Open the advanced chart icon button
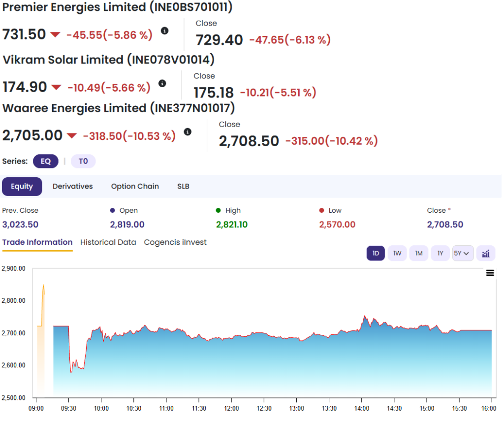The width and height of the screenshot is (504, 424). click(486, 253)
